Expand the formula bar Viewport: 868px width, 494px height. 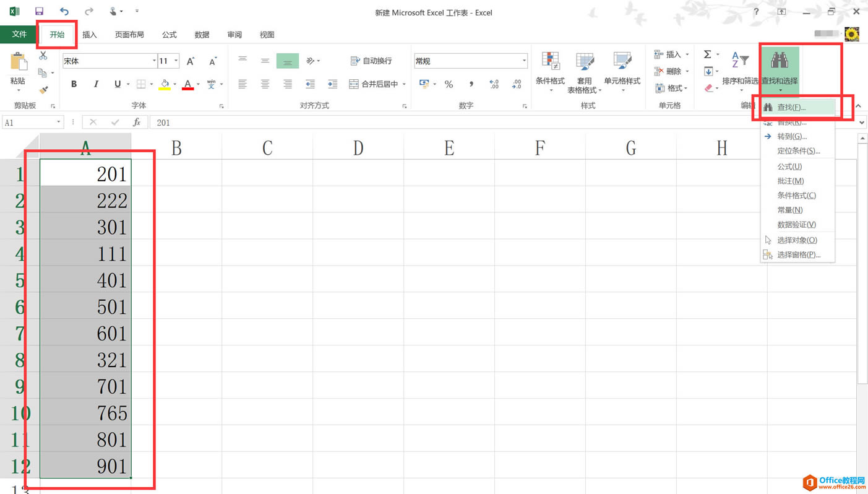pyautogui.click(x=862, y=122)
